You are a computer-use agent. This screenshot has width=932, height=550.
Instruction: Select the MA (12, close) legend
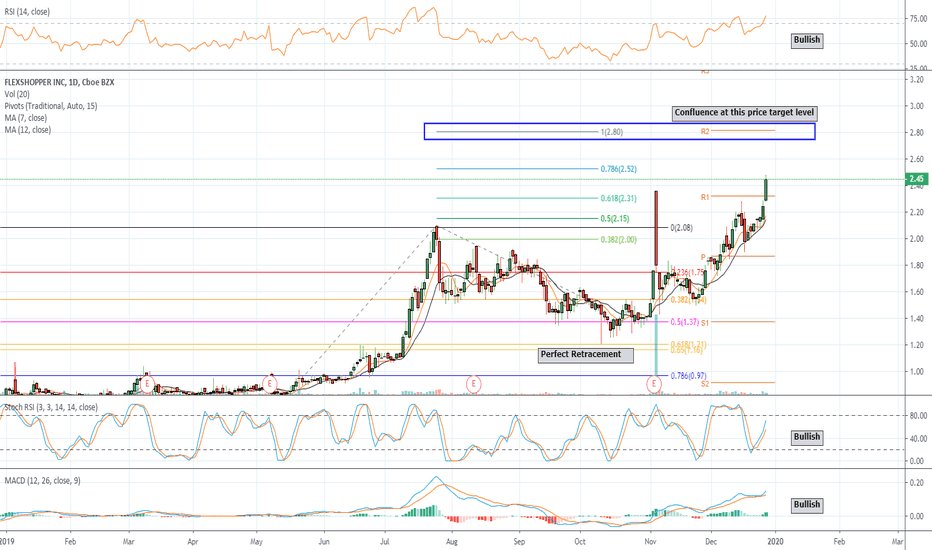(x=27, y=130)
